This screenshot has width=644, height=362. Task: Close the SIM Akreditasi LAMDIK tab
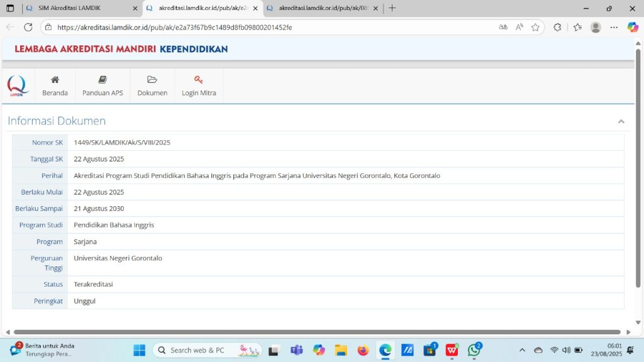click(135, 8)
